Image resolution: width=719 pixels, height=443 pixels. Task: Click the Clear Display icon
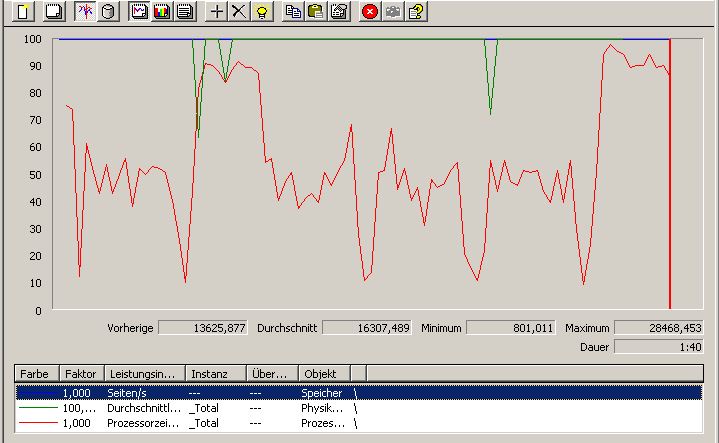54,11
